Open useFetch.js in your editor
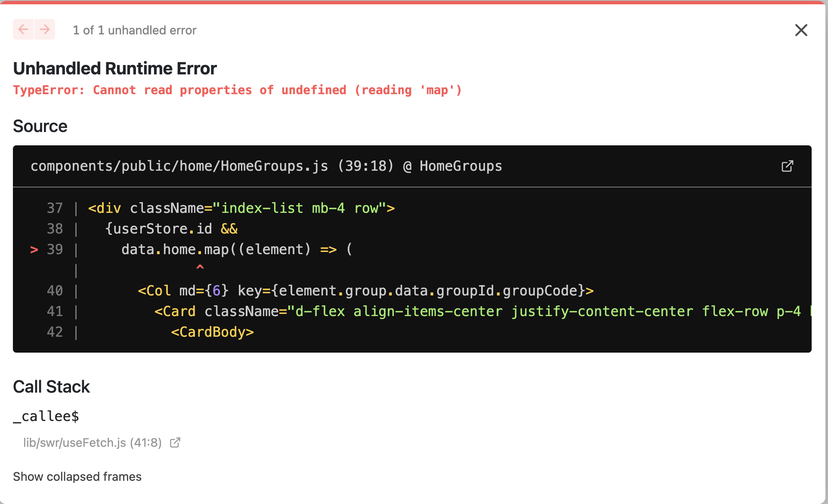The image size is (828, 504). click(175, 443)
